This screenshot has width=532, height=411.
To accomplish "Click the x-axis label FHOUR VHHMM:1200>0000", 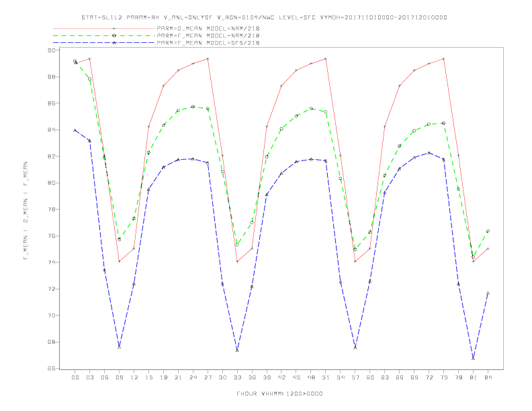I will pos(279,394).
